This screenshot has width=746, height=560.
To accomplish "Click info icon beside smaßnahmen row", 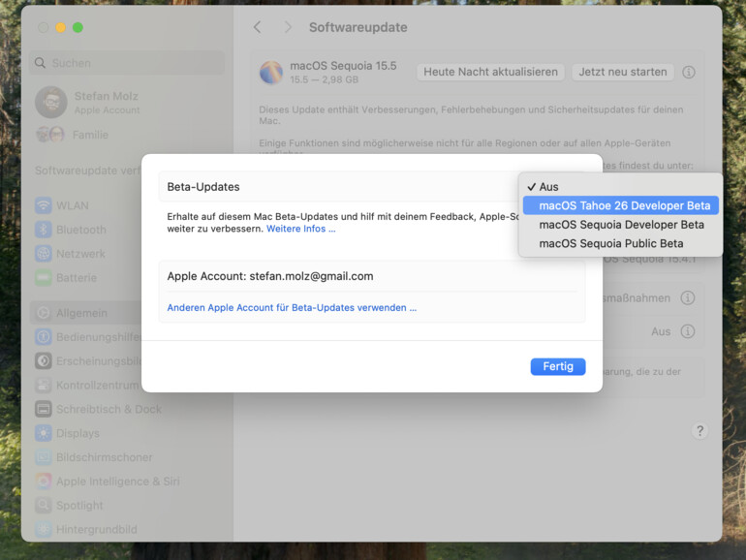I will pyautogui.click(x=688, y=298).
